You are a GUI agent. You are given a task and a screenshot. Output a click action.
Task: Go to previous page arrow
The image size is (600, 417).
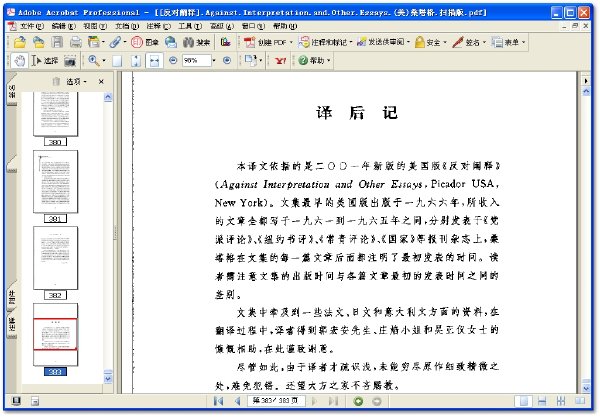point(237,401)
